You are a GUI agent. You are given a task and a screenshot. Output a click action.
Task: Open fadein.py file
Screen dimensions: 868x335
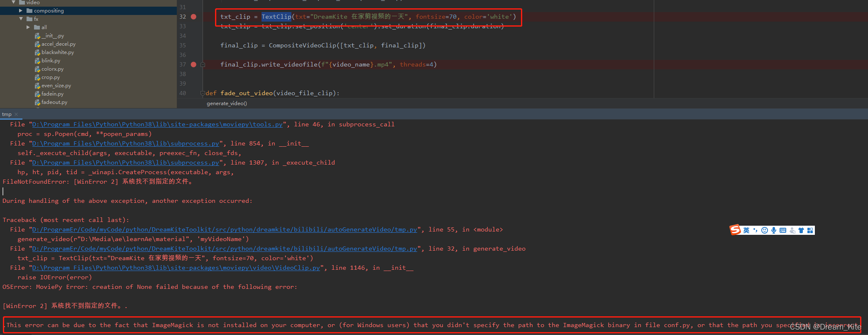point(52,94)
